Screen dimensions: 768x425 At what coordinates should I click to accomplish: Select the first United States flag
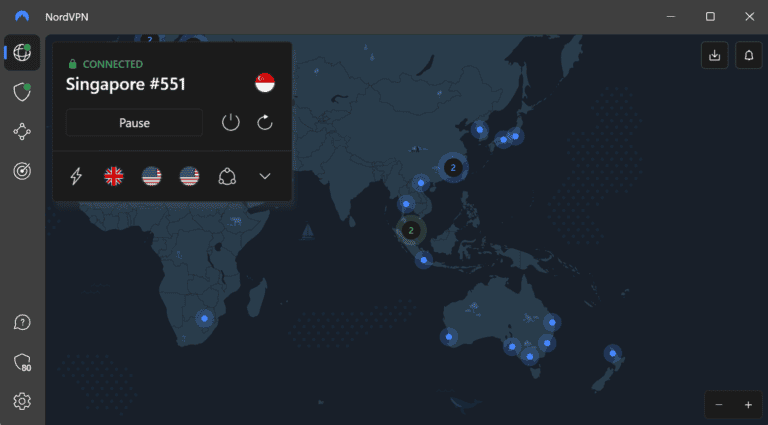pos(151,176)
